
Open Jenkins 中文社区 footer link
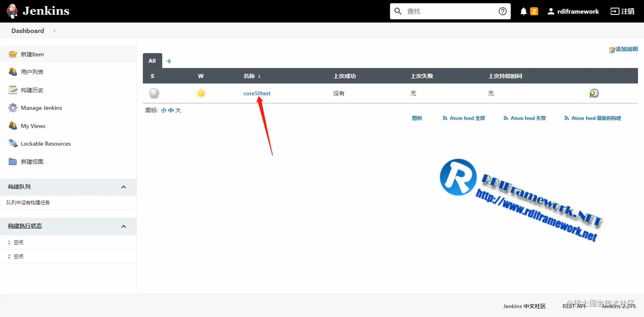click(x=524, y=306)
